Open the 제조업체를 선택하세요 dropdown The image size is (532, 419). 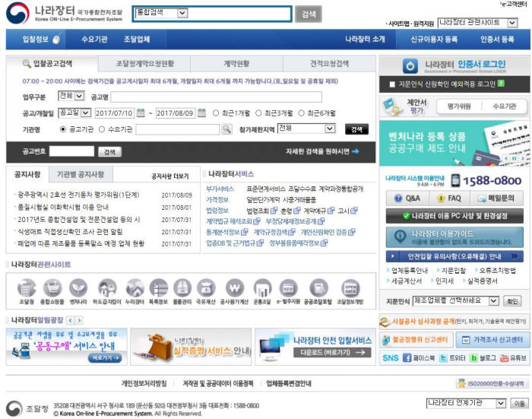(x=456, y=300)
